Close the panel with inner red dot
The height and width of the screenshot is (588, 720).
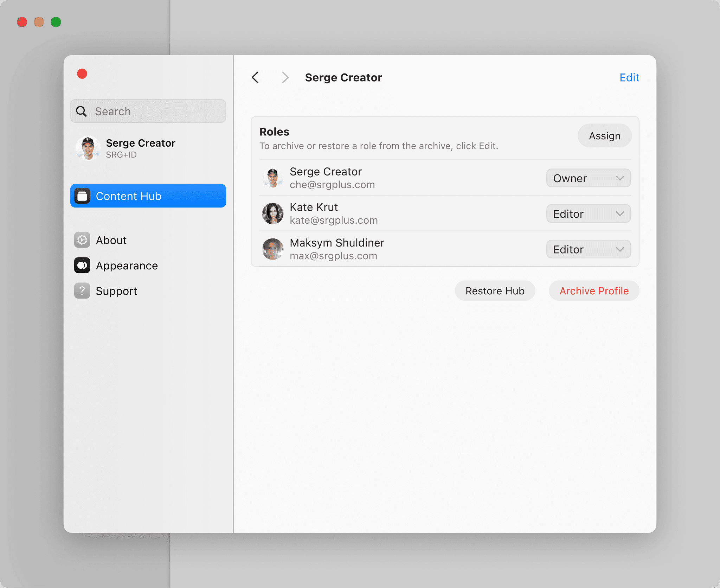pos(82,74)
